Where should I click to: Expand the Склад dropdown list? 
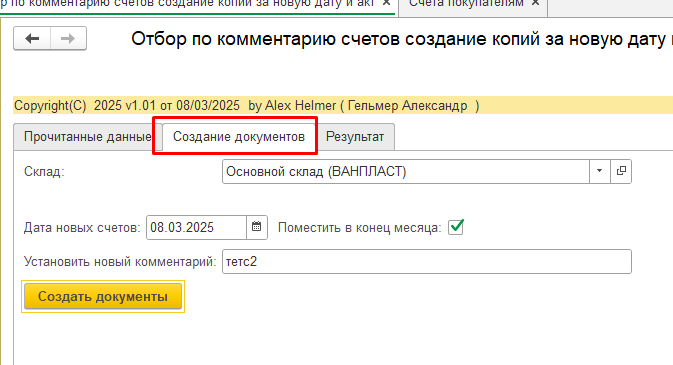(x=600, y=171)
